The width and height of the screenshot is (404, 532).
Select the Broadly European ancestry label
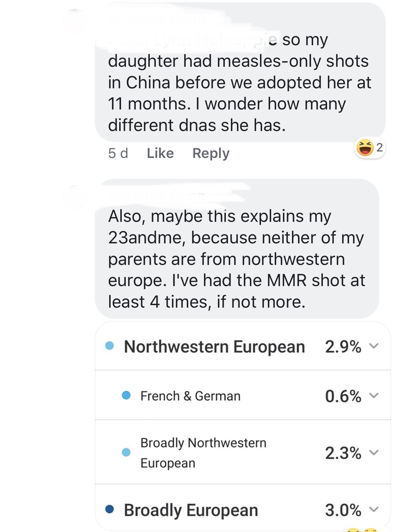191,510
